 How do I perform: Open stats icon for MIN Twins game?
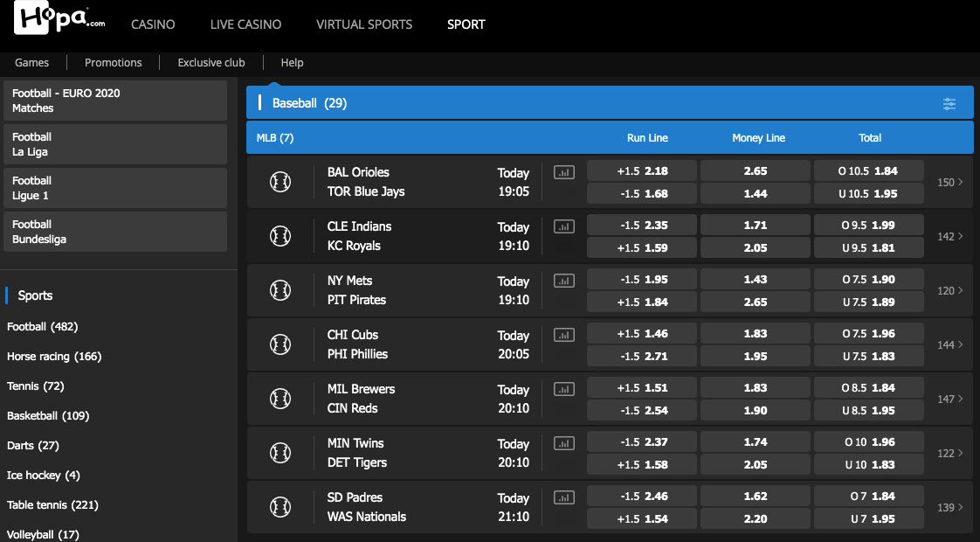[563, 444]
